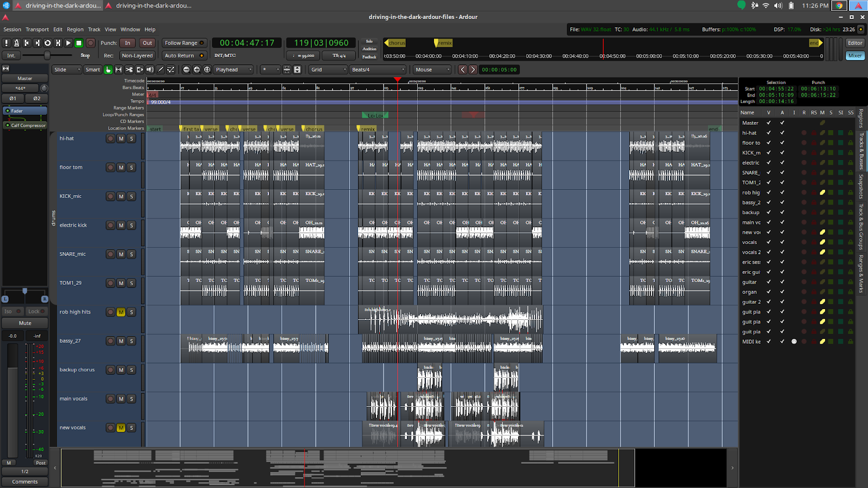Solo the floor tom track
Viewport: 868px width, 488px height.
pos(131,168)
